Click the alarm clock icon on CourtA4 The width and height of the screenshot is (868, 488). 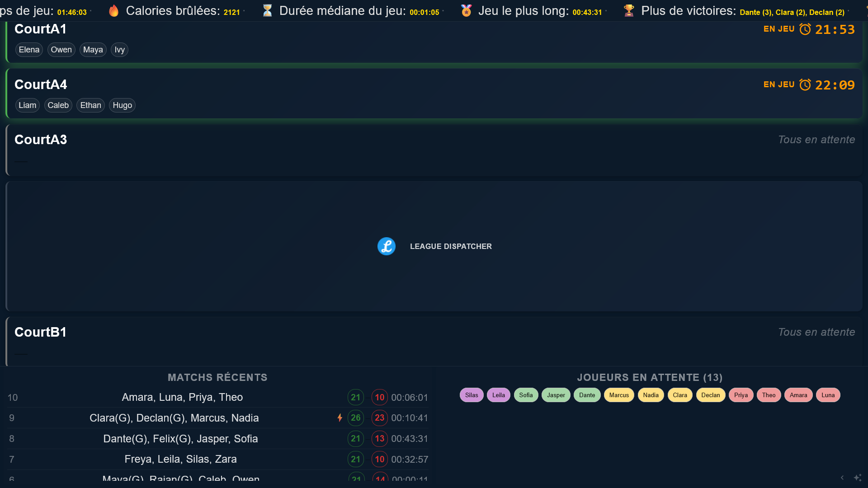(805, 85)
